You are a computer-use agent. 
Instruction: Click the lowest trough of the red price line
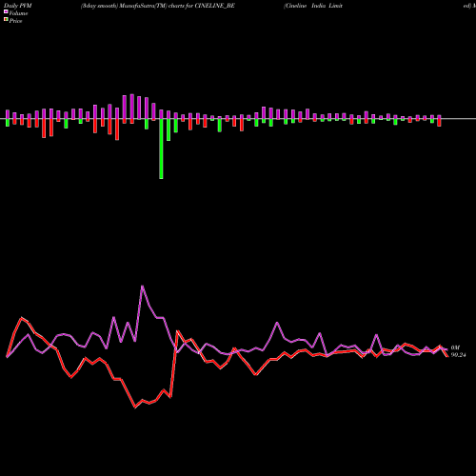click(135, 407)
